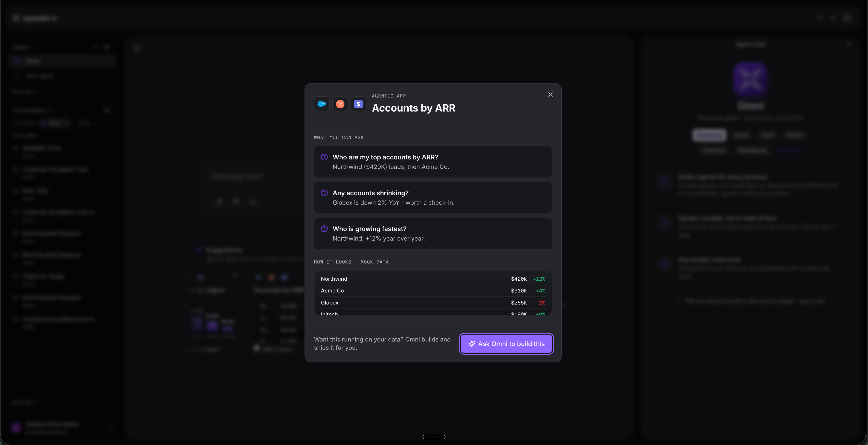Click the Stripe integration icon
Viewport: 868px width, 445px height.
[x=358, y=104]
